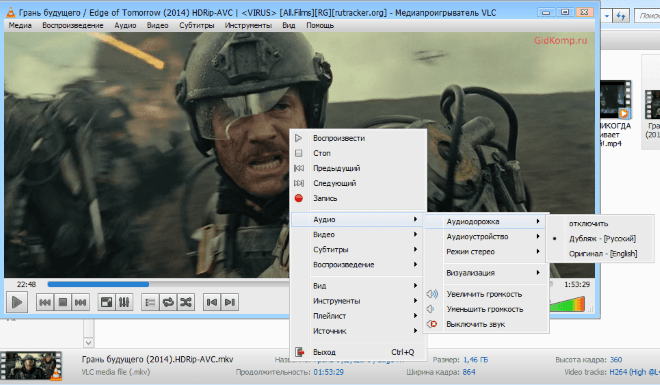The height and width of the screenshot is (385, 660).
Task: Toggle loop mode button
Action: pyautogui.click(x=168, y=302)
